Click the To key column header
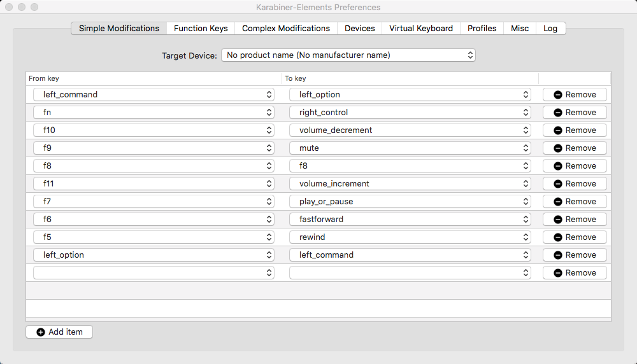The height and width of the screenshot is (364, 637). (x=410, y=78)
